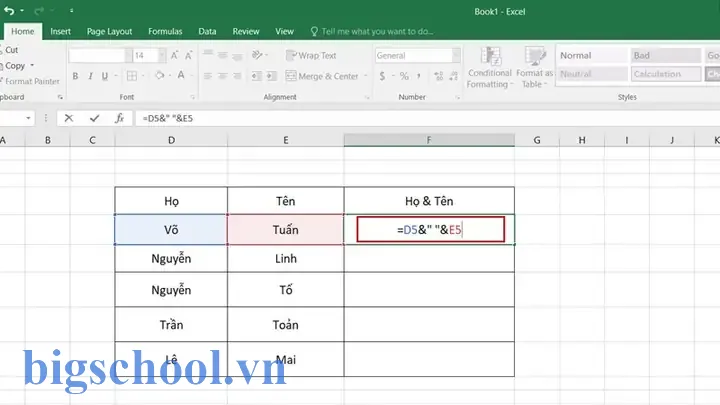Expand the Name Box dropdown arrow
Viewport: 720px width, 405px height.
point(28,118)
